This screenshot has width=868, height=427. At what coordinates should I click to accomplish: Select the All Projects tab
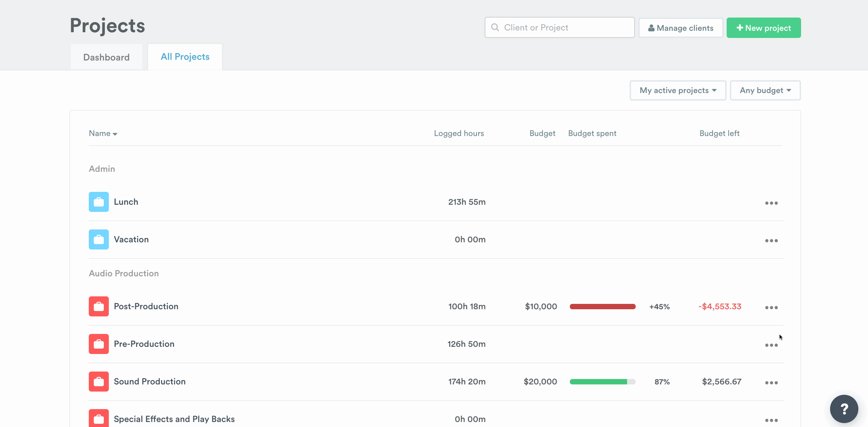point(185,57)
